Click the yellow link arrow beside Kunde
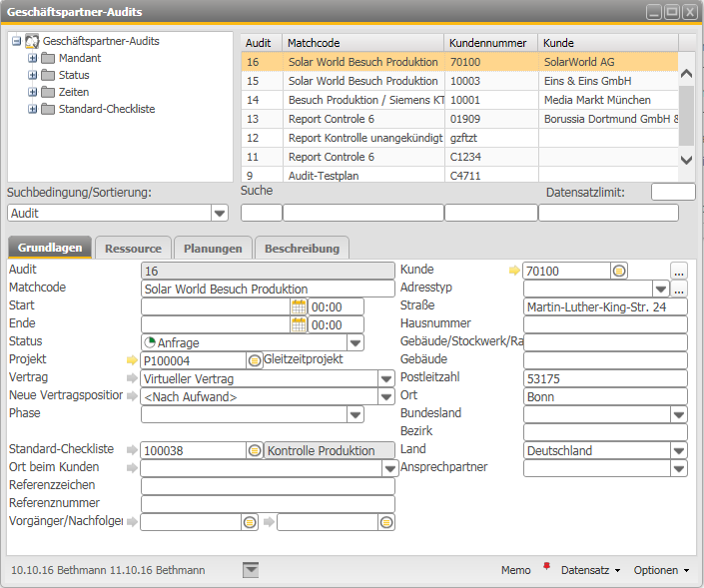Viewport: 704px width, 588px height. click(x=514, y=271)
